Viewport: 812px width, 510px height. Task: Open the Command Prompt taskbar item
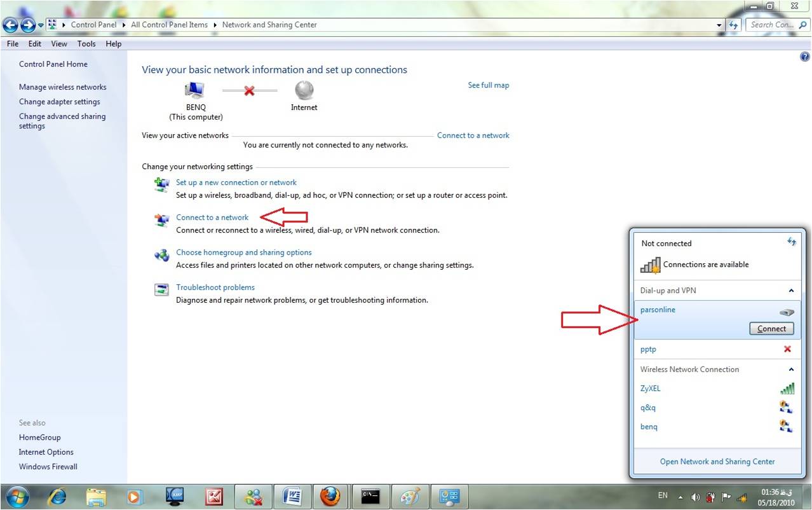pos(370,496)
